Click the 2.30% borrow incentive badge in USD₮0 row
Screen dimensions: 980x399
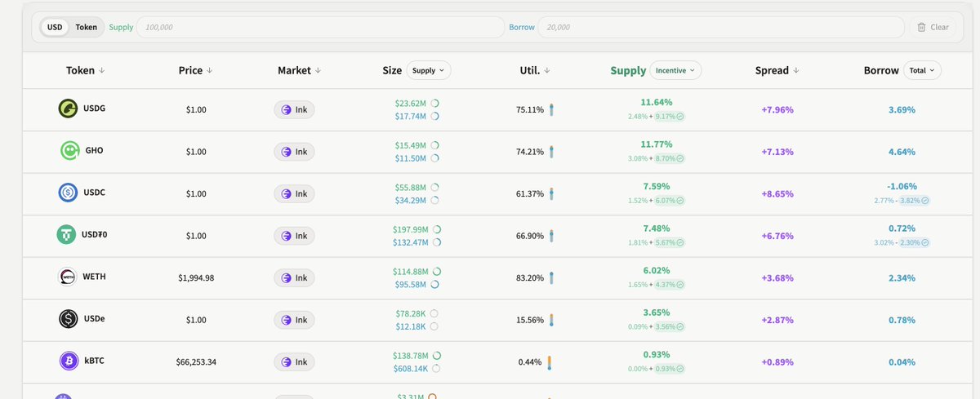(915, 242)
